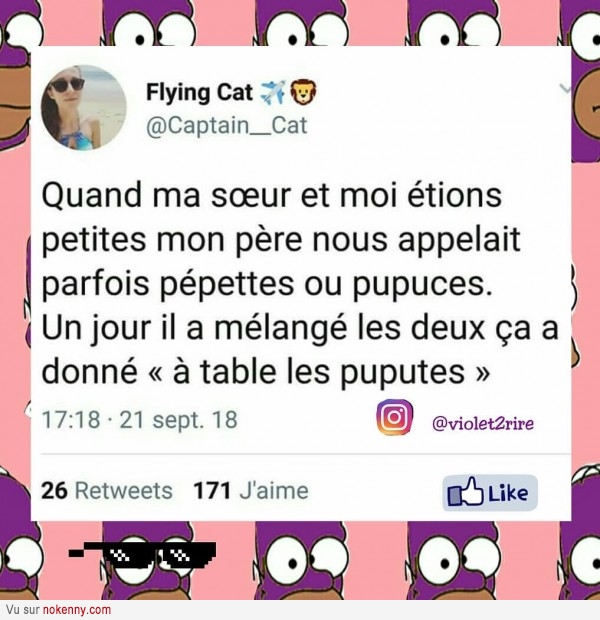The image size is (600, 620).
Task: Click the lion emoji beside Flying Cat
Action: coord(303,92)
